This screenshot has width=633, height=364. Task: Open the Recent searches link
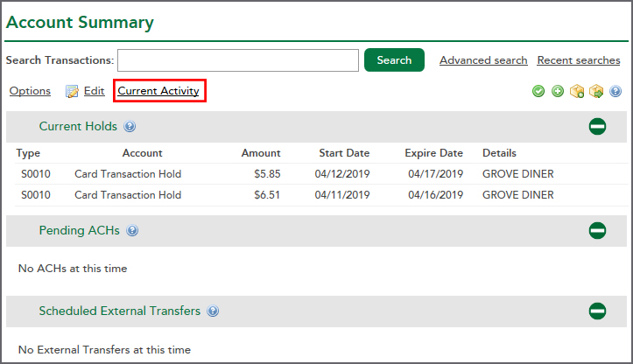(579, 60)
